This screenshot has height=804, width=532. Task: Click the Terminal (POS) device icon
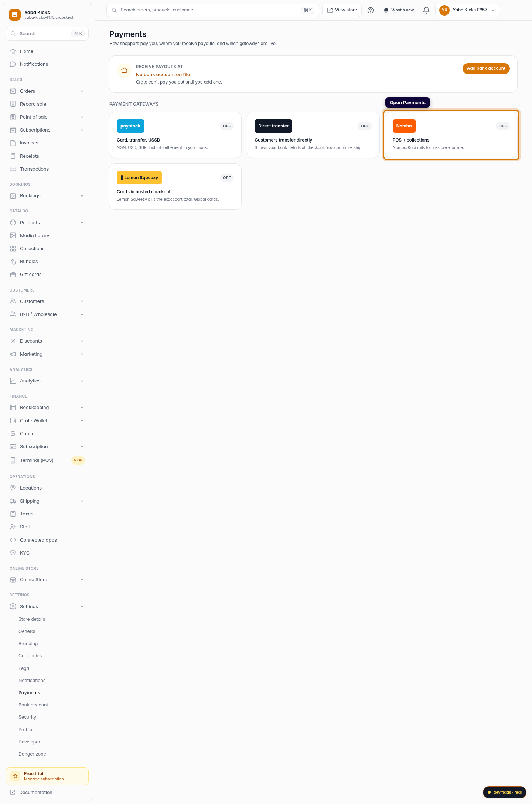point(13,460)
